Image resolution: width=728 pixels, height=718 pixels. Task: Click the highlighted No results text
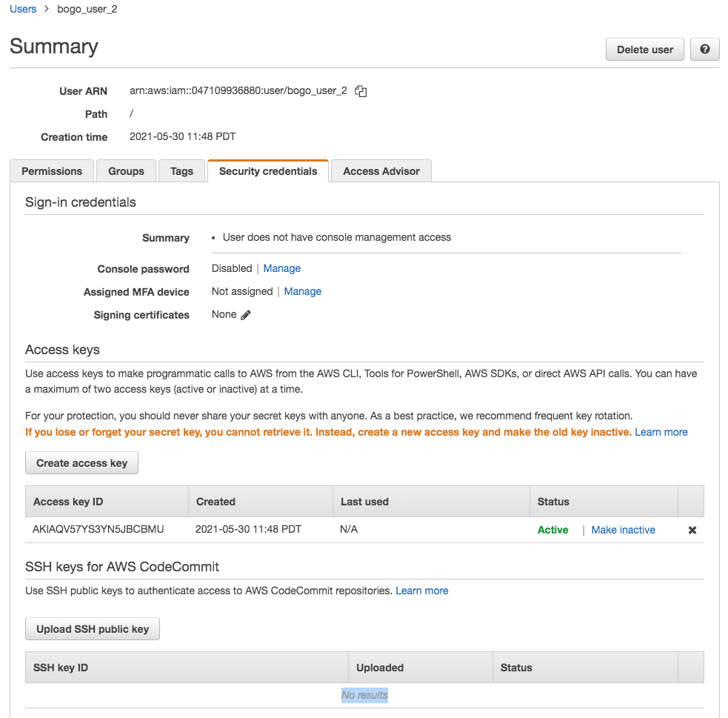point(364,695)
